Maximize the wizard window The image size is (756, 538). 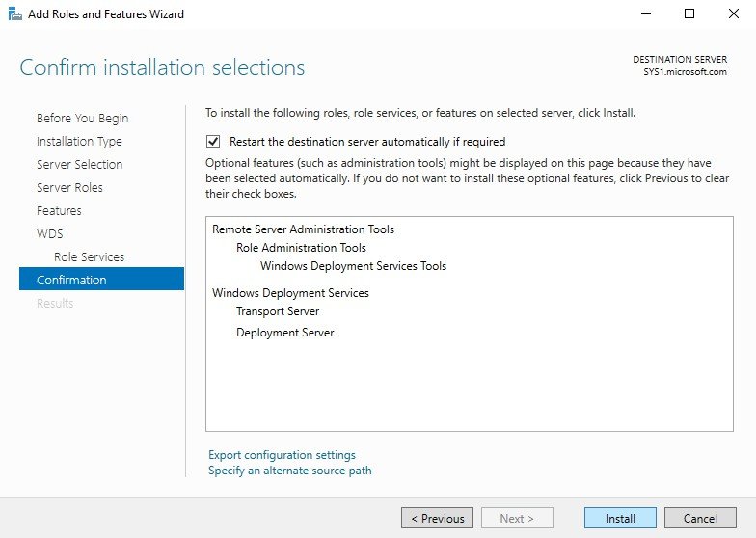[x=689, y=13]
